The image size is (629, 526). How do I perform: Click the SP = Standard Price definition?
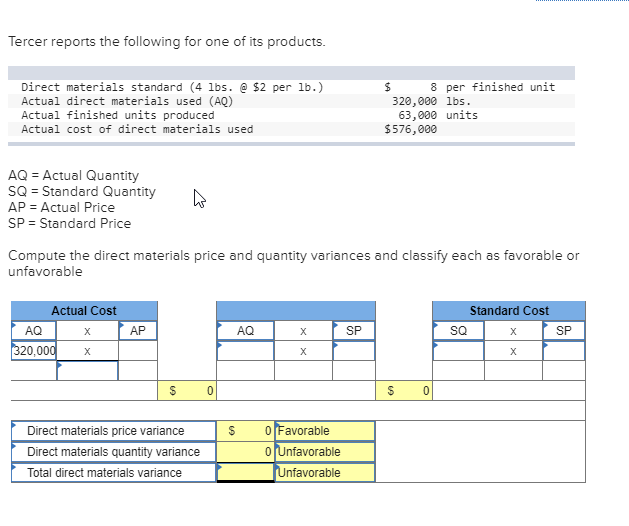[x=69, y=223]
